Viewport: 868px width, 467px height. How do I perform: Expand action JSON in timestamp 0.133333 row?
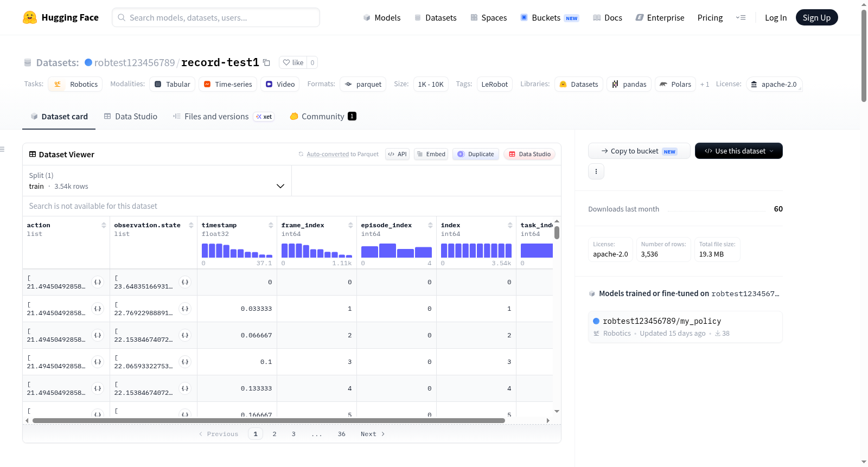pyautogui.click(x=98, y=388)
